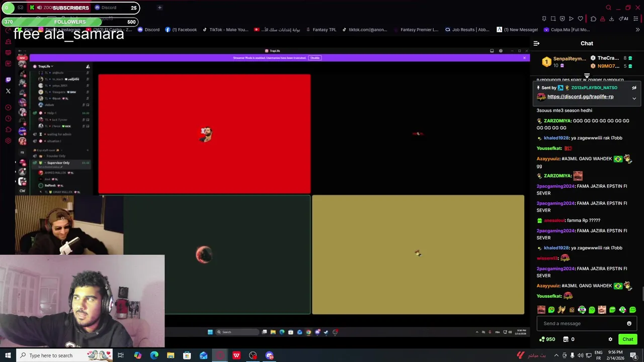
Task: Open X icon in browser sidebar
Action: pos(8,91)
